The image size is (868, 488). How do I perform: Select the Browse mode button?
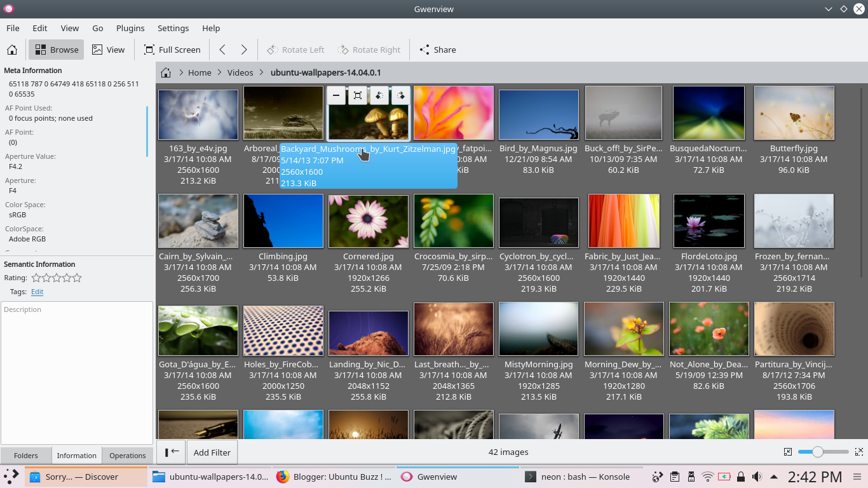(56, 50)
